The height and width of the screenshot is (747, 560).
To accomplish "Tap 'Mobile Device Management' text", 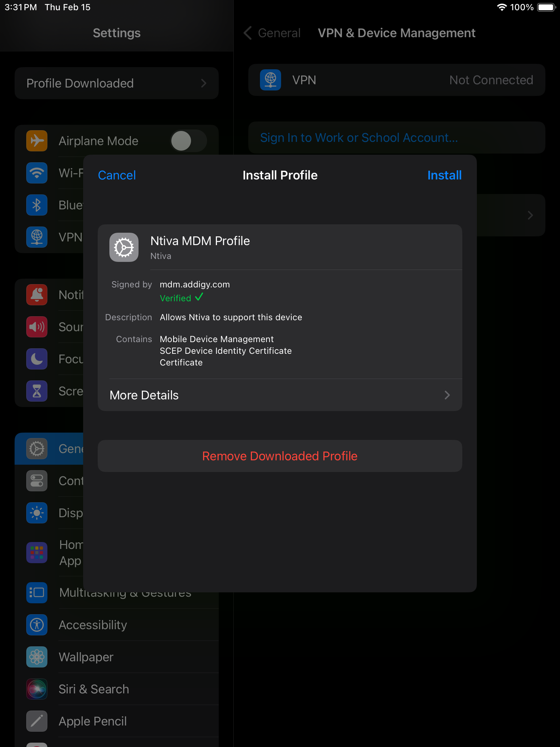I will pyautogui.click(x=217, y=339).
